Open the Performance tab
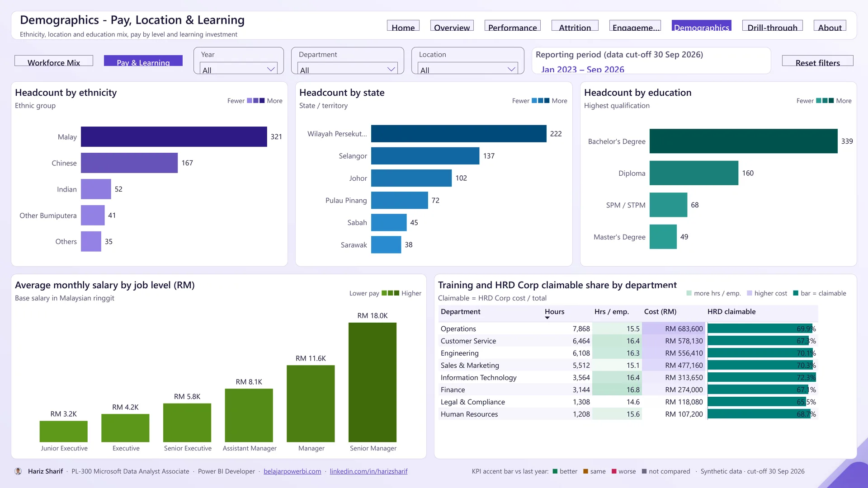Screen dimensions: 868x488 pyautogui.click(x=512, y=26)
